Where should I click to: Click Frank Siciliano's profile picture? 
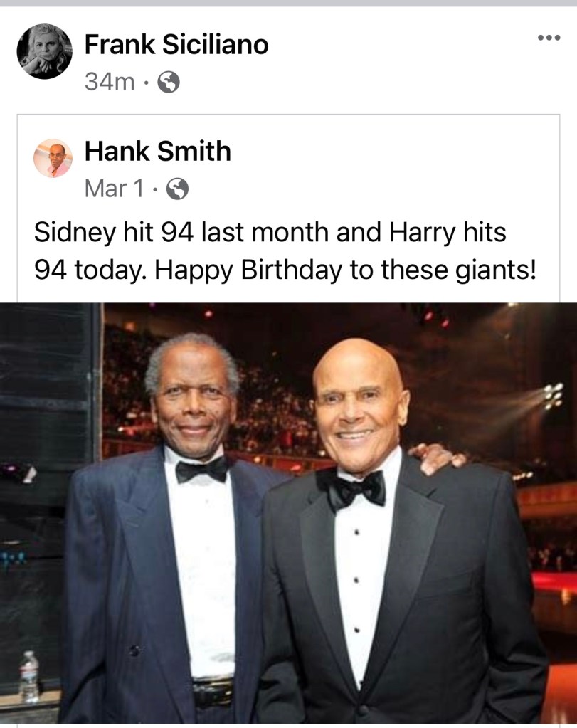coord(44,51)
